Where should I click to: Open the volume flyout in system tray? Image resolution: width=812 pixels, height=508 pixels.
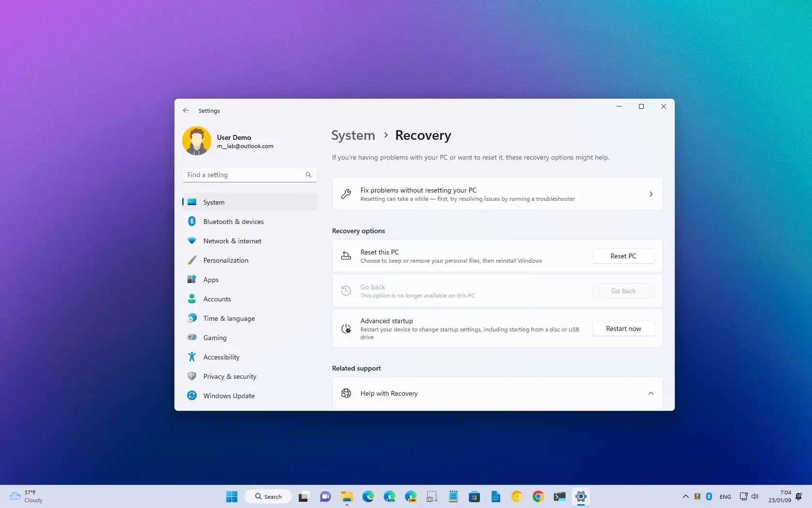[755, 496]
